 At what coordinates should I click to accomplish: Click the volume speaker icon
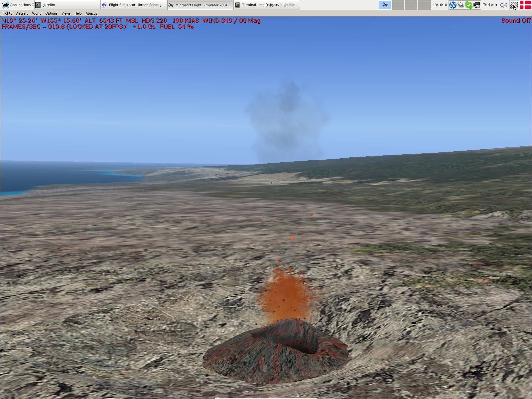(x=503, y=5)
